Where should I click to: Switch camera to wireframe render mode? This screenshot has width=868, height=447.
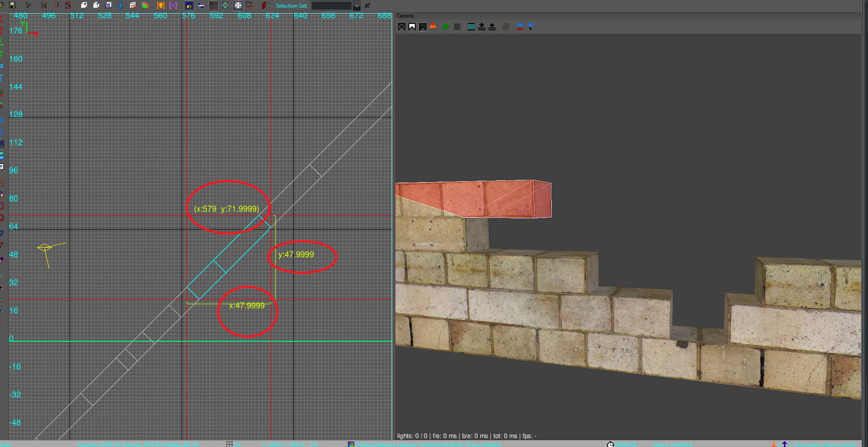point(401,27)
